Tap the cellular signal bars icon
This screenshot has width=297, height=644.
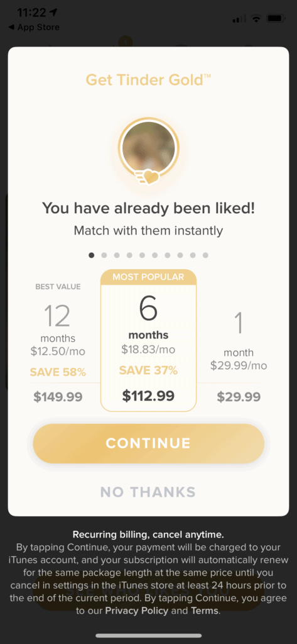[239, 18]
